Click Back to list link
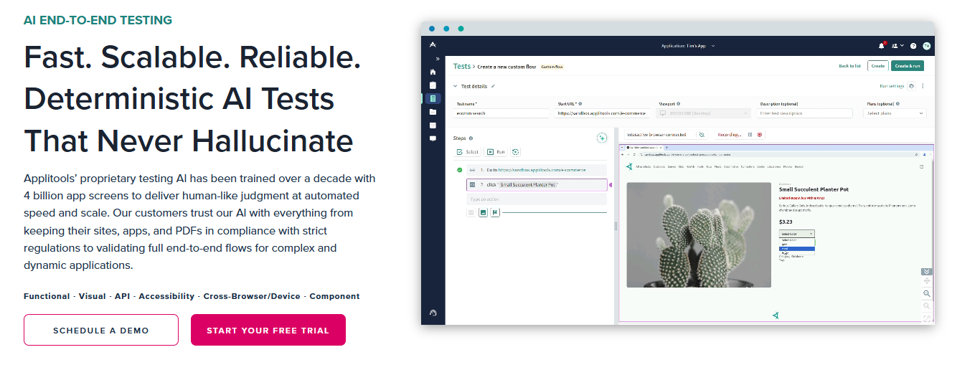Screen dimensions: 980x370 [849, 66]
